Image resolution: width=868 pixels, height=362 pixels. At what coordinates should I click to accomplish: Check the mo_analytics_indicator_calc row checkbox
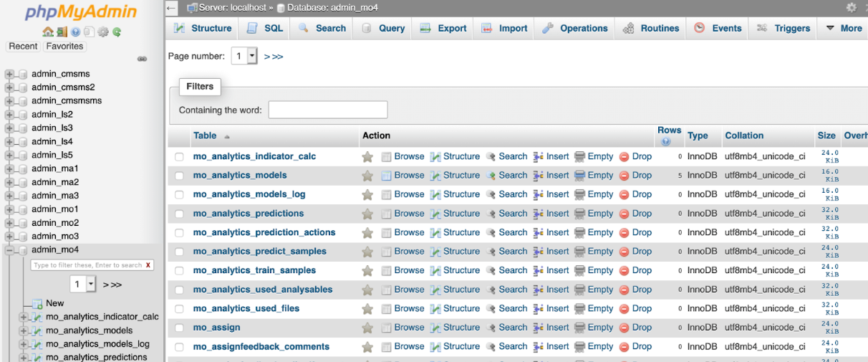[x=179, y=157]
